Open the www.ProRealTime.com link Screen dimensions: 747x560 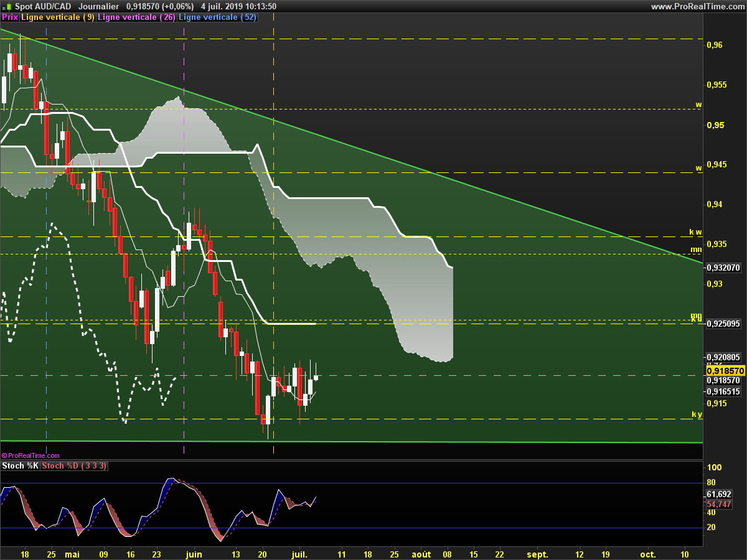[x=697, y=6]
